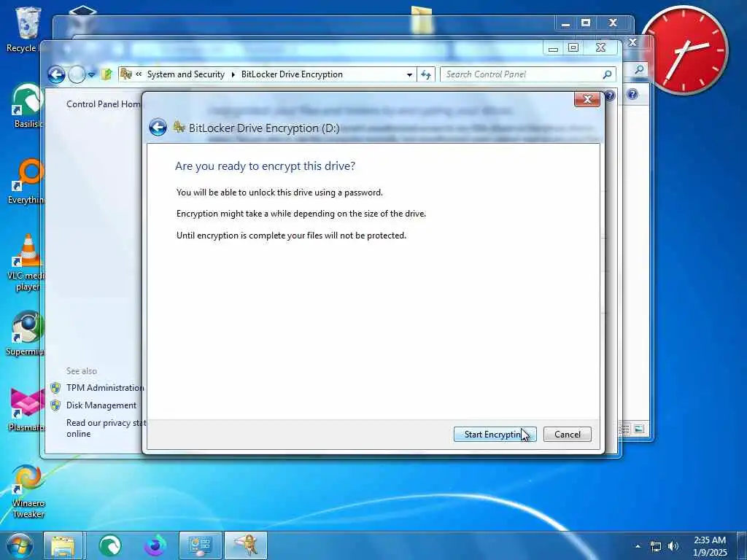Cancel the BitLocker encryption wizard
This screenshot has width=747, height=560.
[568, 435]
